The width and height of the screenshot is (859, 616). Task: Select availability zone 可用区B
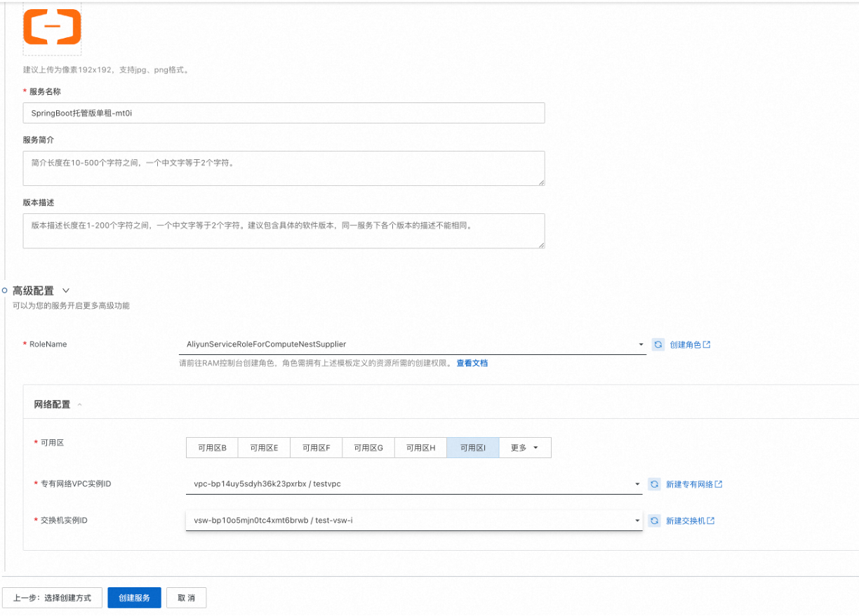(x=212, y=448)
